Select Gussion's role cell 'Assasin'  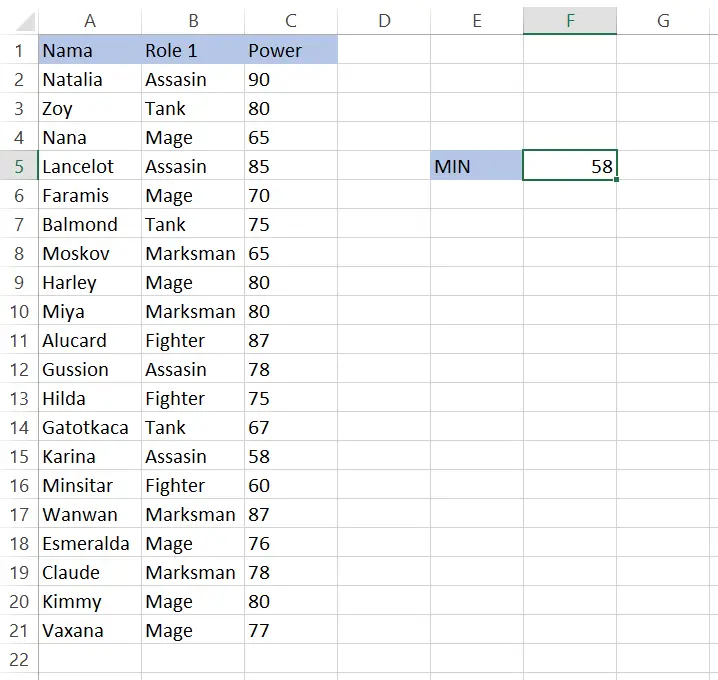193,369
